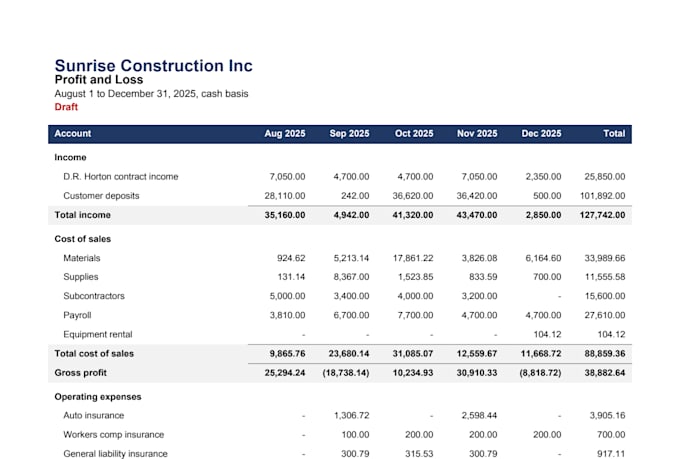Image resolution: width=680 pixels, height=459 pixels.
Task: Click the 28,110.00 Customer deposits value
Action: [285, 196]
